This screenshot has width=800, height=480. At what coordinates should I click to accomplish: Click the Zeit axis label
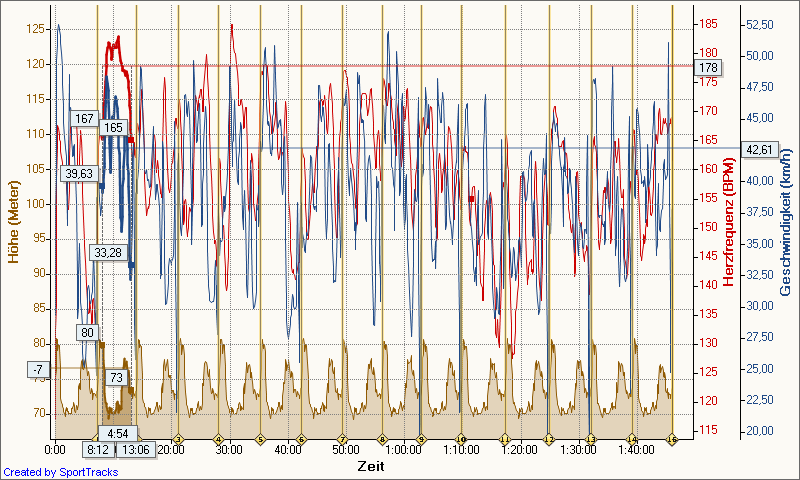click(x=371, y=467)
